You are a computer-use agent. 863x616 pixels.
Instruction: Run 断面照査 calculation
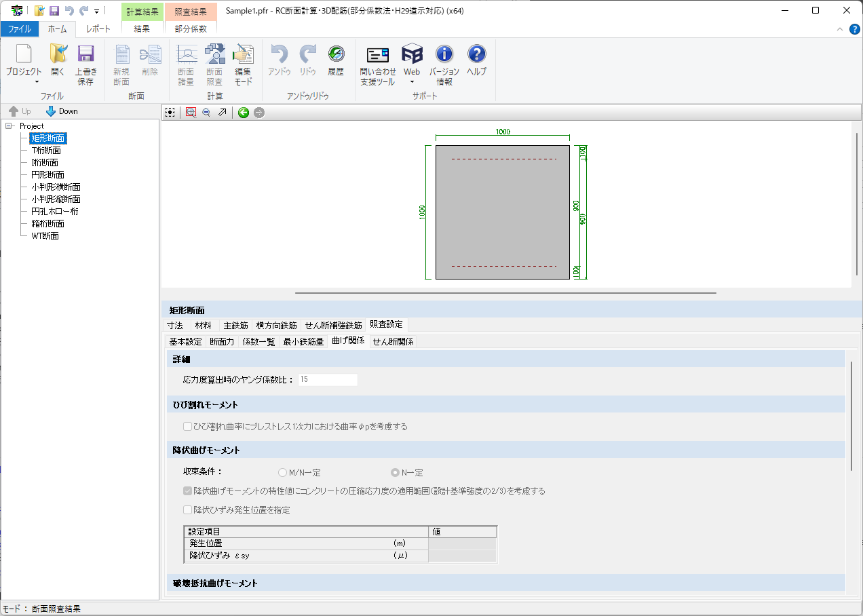[x=214, y=54]
